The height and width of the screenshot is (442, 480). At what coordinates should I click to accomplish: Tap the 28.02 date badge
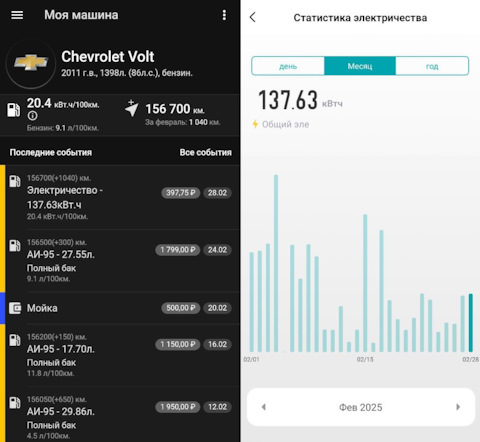pyautogui.click(x=217, y=193)
